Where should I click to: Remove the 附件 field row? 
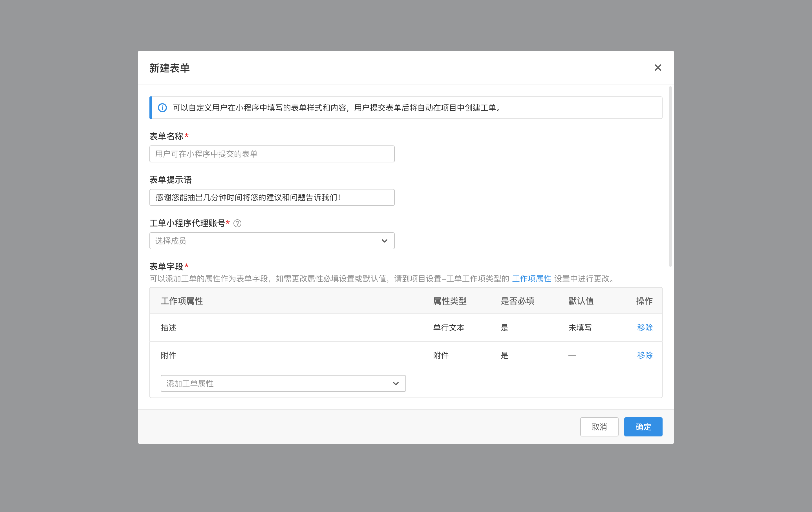point(645,355)
